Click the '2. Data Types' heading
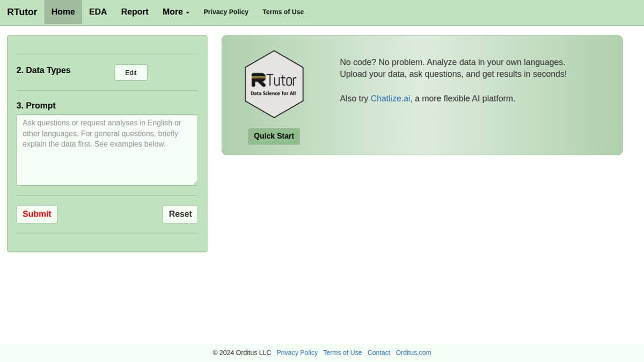 tap(43, 70)
